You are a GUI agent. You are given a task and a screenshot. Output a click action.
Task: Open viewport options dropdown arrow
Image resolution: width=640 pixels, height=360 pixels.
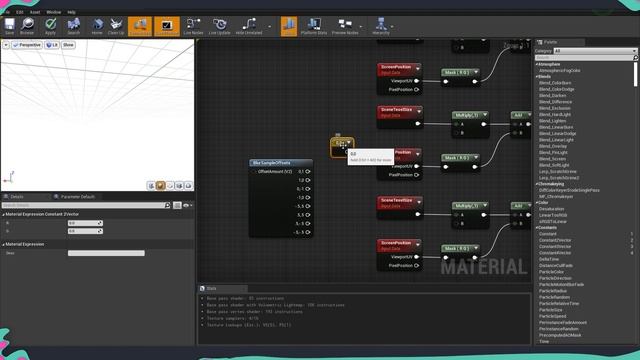[6, 45]
